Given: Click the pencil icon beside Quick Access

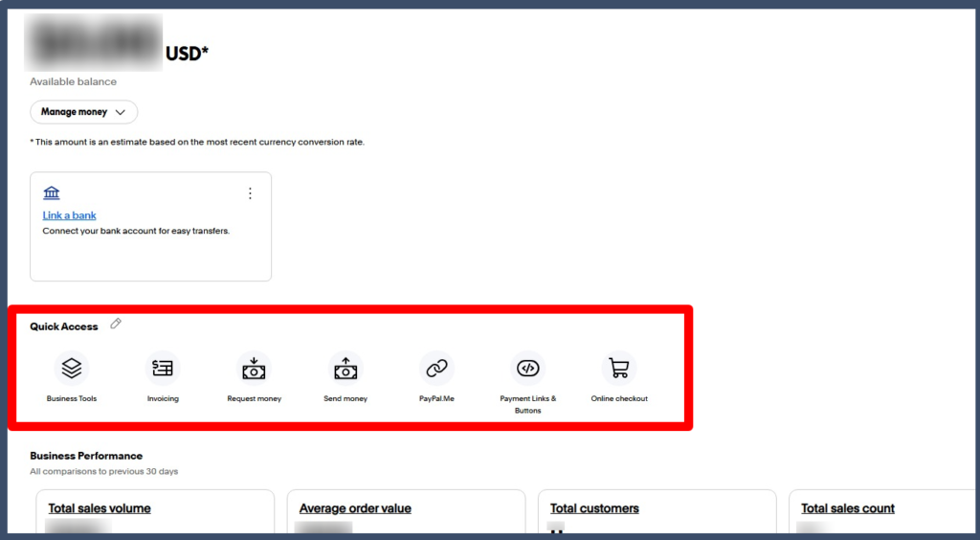Looking at the screenshot, I should coord(116,325).
